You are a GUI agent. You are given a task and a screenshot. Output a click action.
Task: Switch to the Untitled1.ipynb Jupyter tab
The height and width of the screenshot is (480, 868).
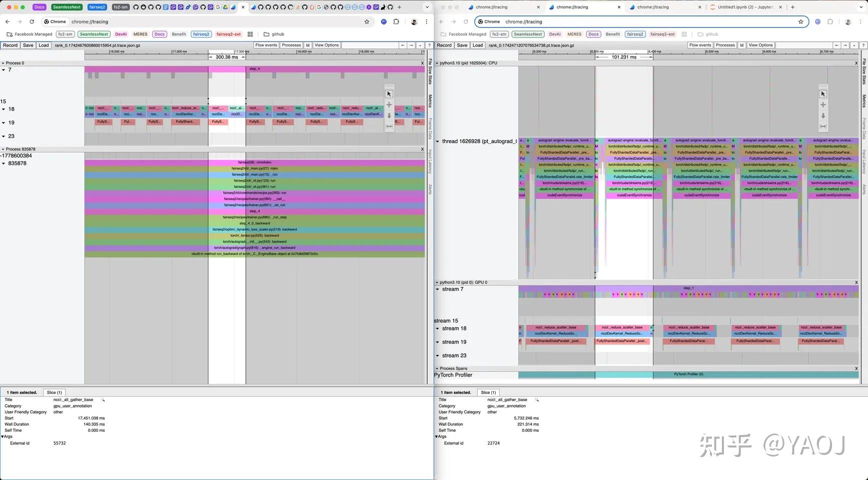tap(745, 7)
